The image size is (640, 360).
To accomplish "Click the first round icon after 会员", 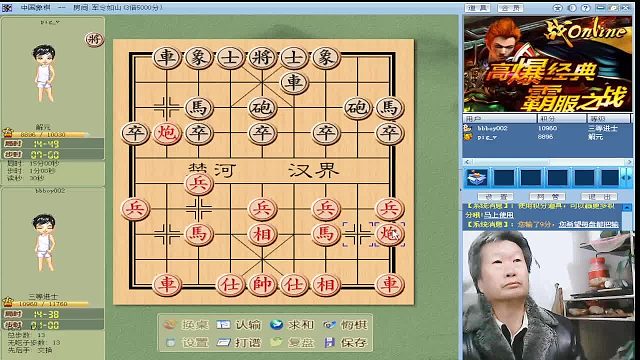I will pyautogui.click(x=558, y=8).
